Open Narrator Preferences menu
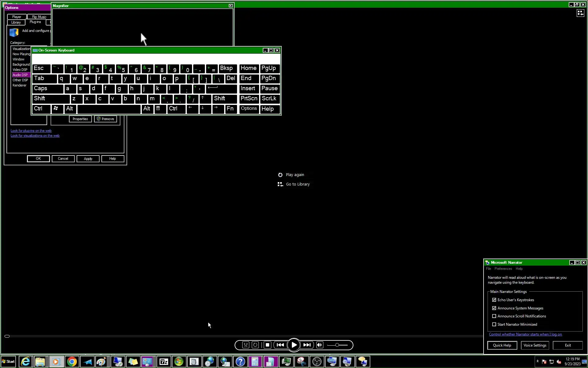Viewport: 588px width, 368px height. click(x=503, y=269)
